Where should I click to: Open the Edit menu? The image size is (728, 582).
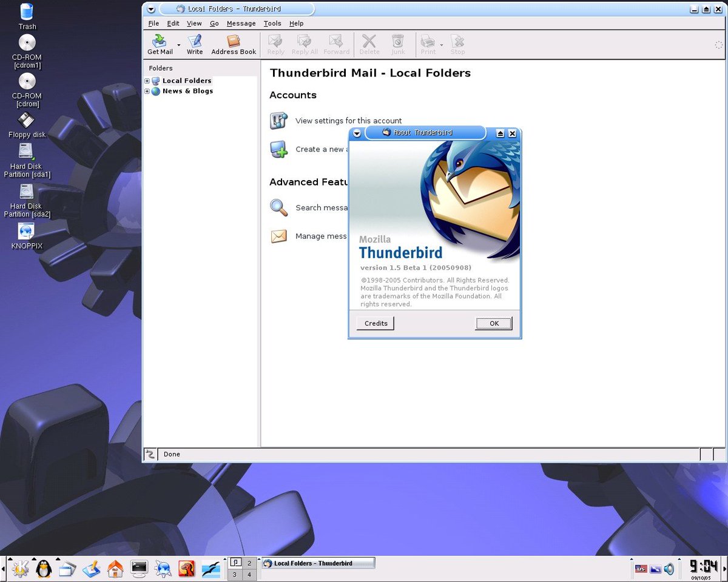coord(173,23)
